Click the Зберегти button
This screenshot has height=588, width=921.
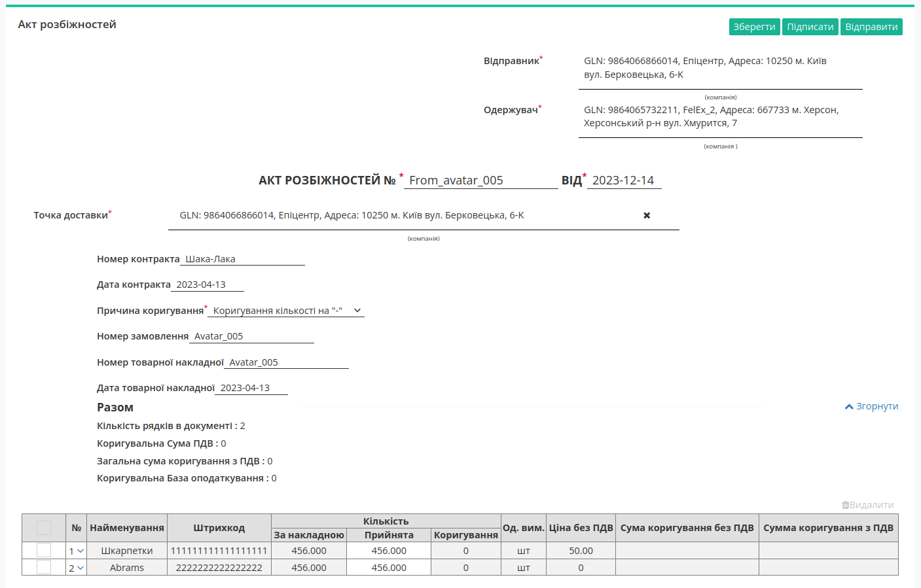(754, 27)
